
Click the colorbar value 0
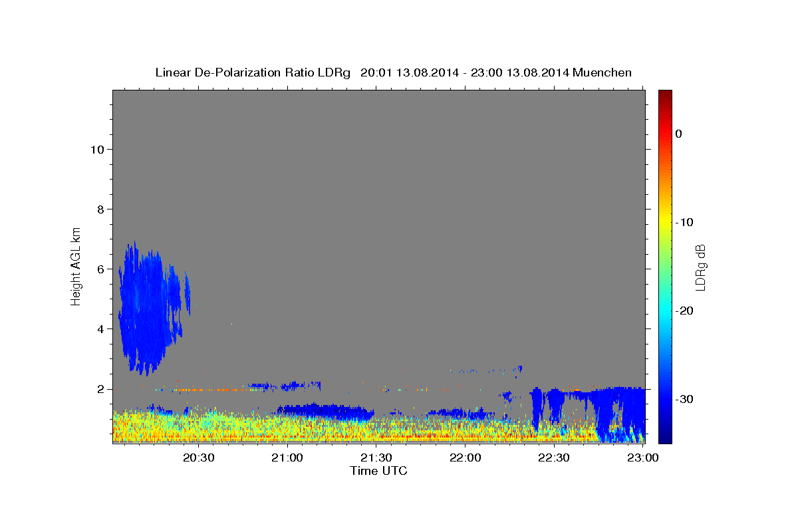[x=678, y=134]
